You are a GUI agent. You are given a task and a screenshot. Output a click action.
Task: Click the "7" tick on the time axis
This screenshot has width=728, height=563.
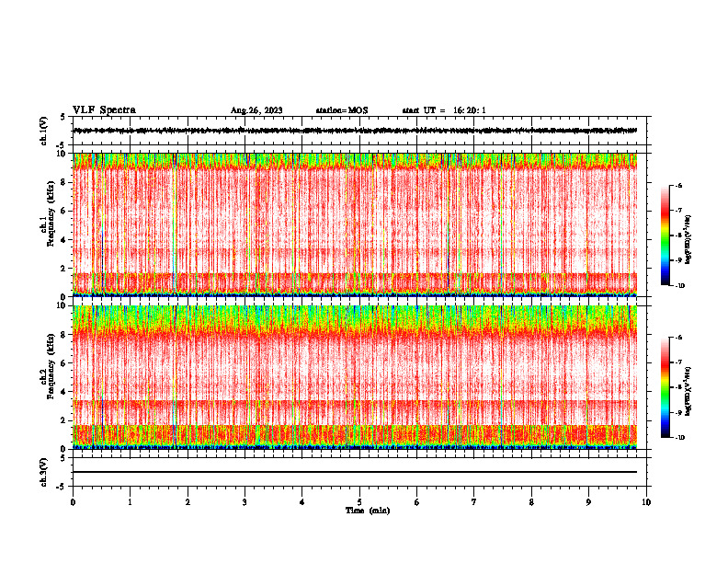click(x=474, y=502)
